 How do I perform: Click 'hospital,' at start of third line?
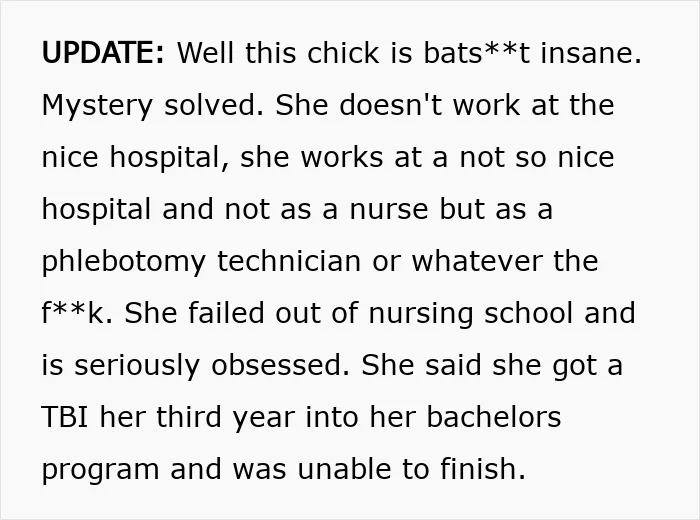coord(170,158)
